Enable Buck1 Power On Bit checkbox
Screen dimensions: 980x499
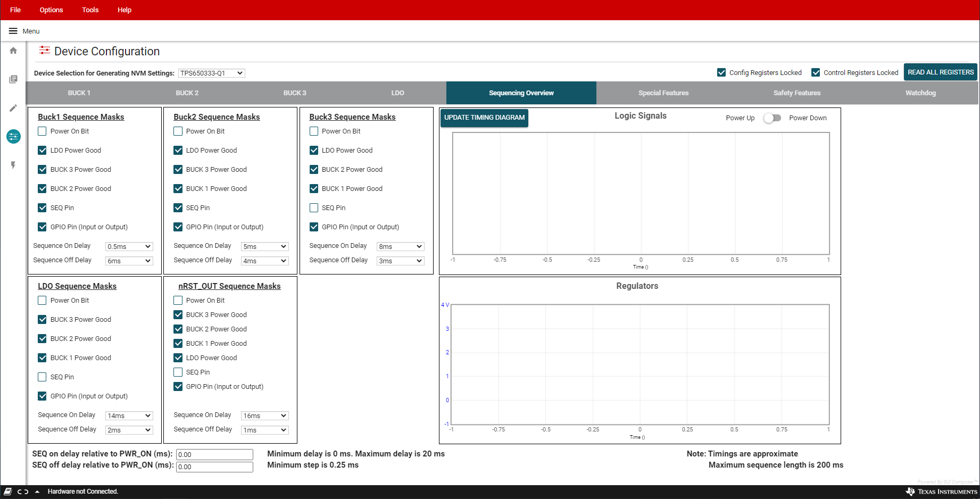(43, 131)
